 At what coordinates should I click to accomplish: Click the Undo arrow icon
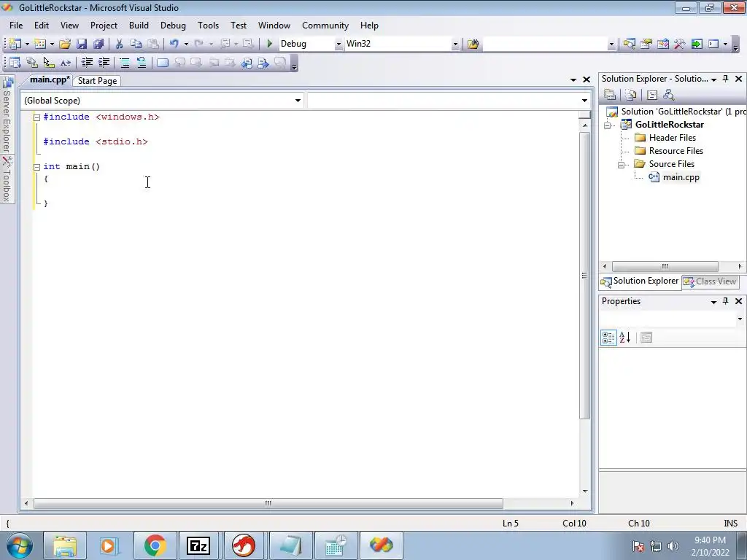point(174,44)
